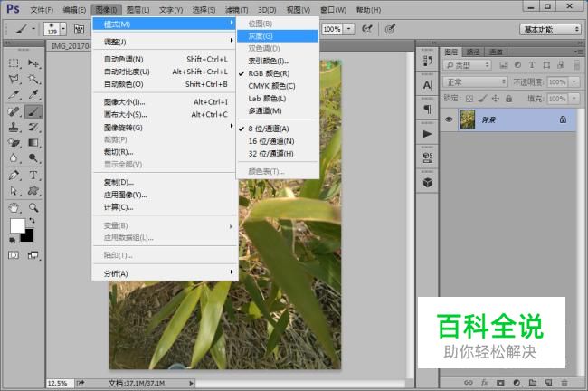Screen dimensions: 588x391
Task: Switch to the 通道 panel tab
Action: pyautogui.click(x=497, y=52)
